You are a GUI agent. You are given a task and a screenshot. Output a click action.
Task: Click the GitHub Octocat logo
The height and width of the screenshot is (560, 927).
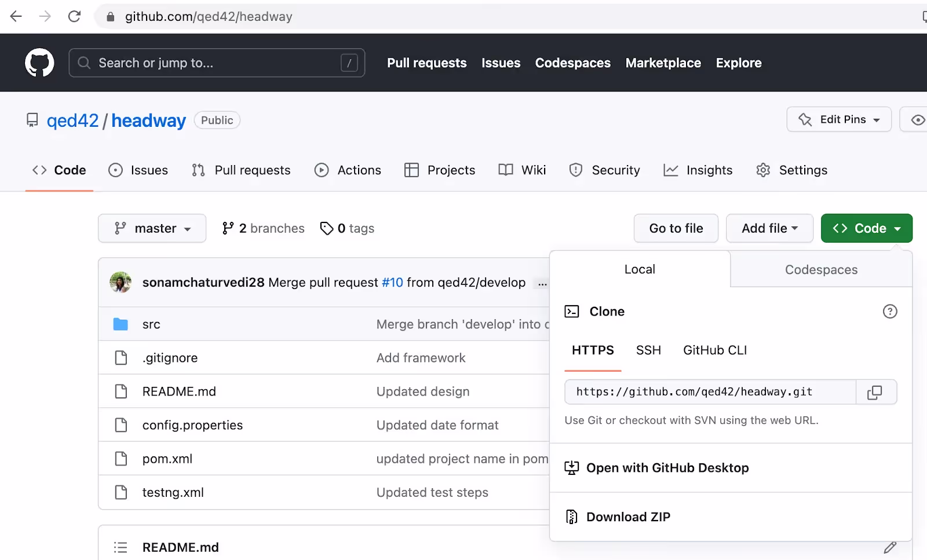pos(39,63)
